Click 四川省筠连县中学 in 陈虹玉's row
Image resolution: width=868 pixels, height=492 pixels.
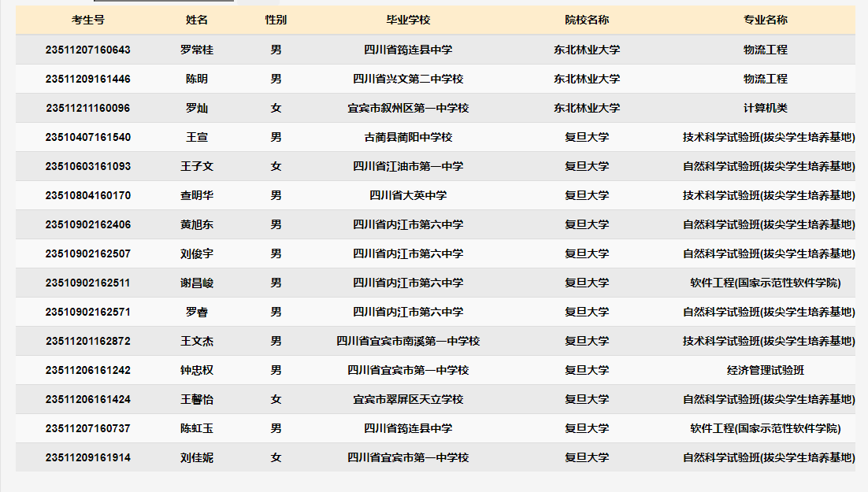(x=408, y=428)
